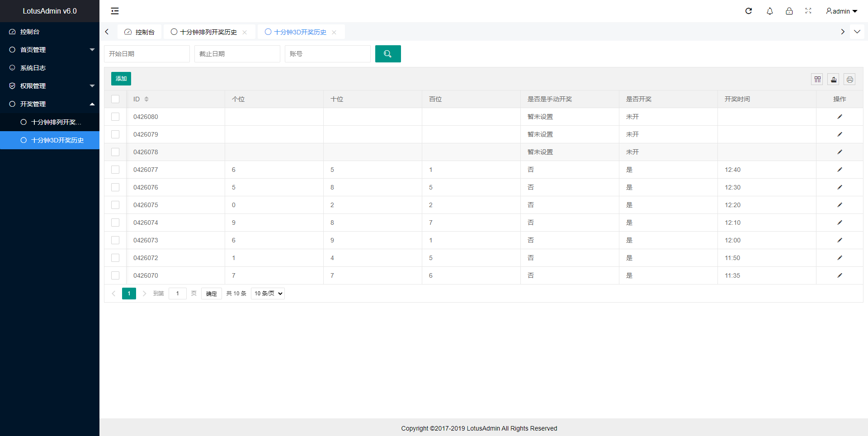Click the export icon in table toolbar
The height and width of the screenshot is (436, 868).
834,79
